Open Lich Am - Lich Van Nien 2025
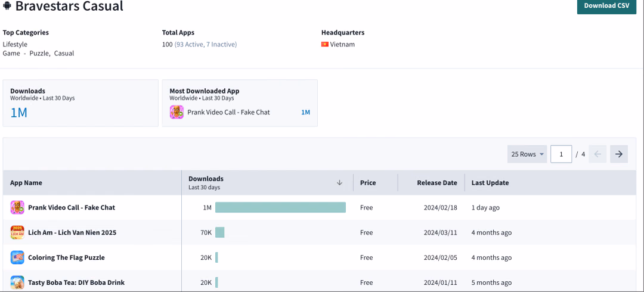The height and width of the screenshot is (292, 644). [72, 232]
